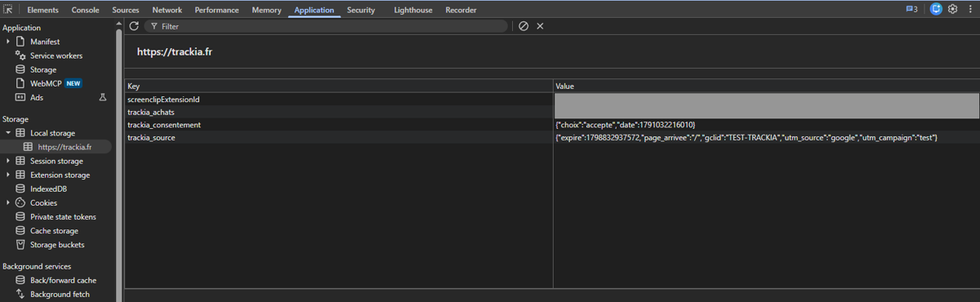The width and height of the screenshot is (980, 302).
Task: Open Back/forward cache under Background services
Action: tap(63, 280)
